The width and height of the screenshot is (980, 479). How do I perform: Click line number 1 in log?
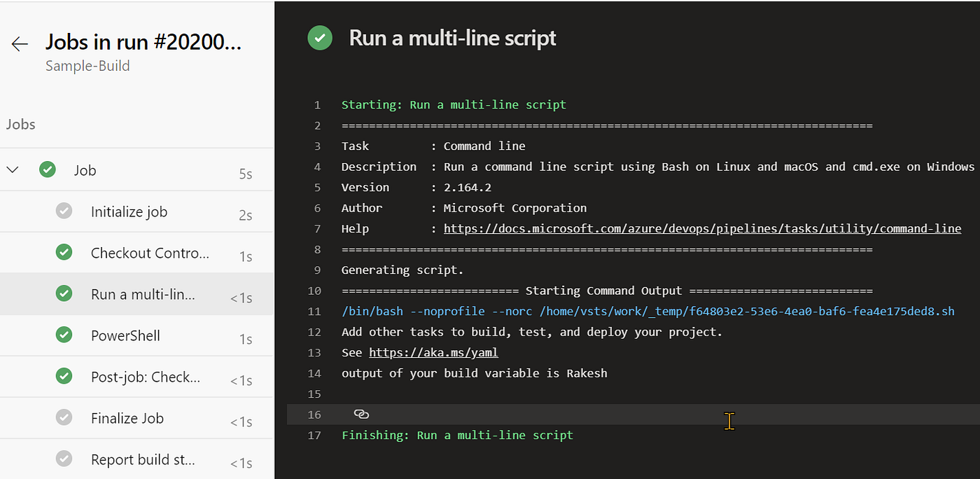pos(317,105)
